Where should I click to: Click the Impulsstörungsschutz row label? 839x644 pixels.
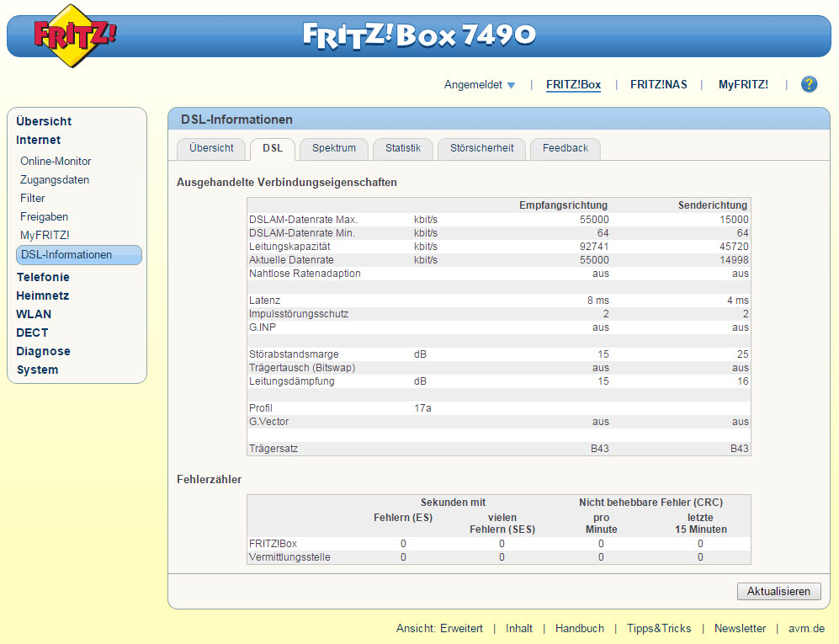pos(299,314)
